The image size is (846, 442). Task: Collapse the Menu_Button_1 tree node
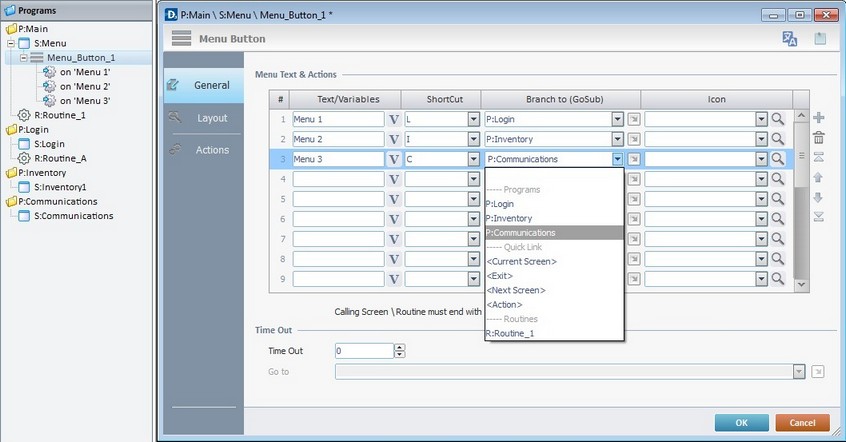(23, 58)
